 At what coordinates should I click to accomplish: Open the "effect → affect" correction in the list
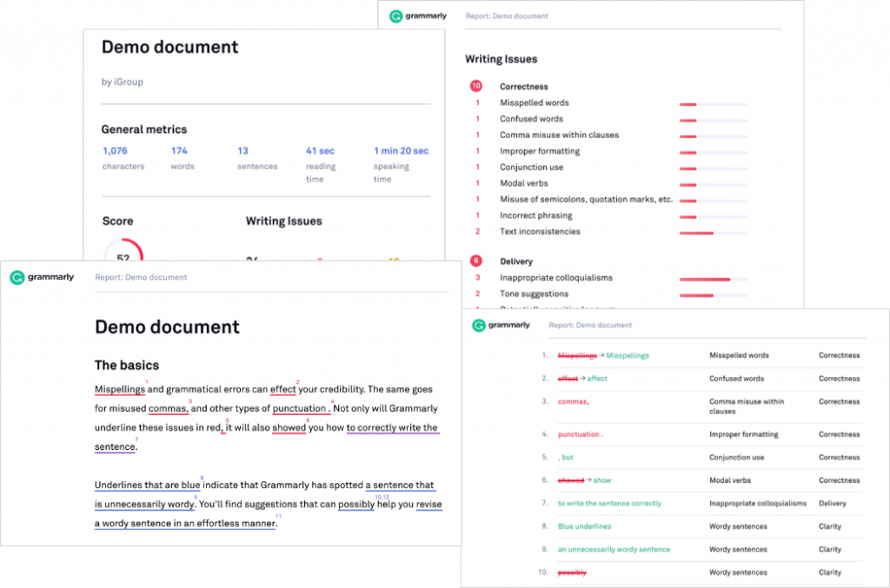pyautogui.click(x=582, y=379)
